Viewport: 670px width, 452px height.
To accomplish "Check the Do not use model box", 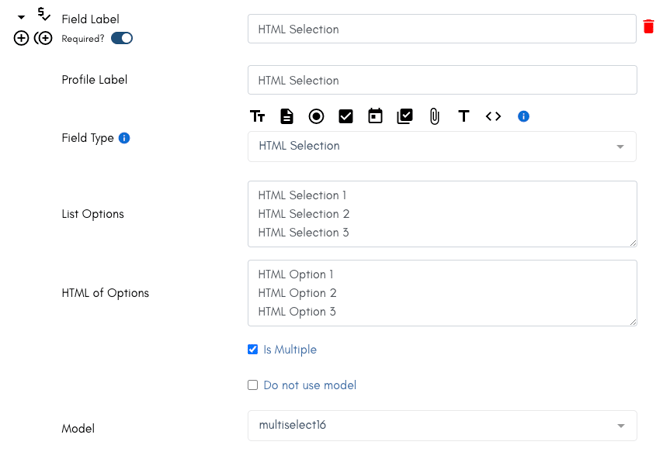I will click(x=253, y=385).
